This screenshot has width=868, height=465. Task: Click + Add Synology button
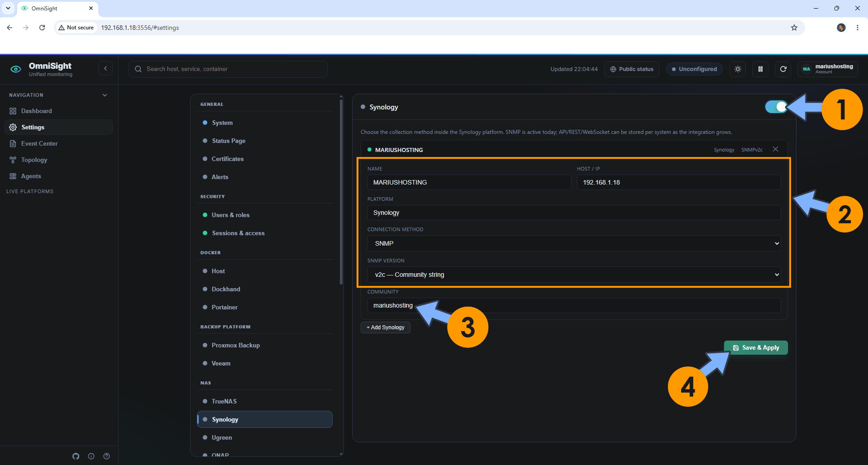pos(386,327)
